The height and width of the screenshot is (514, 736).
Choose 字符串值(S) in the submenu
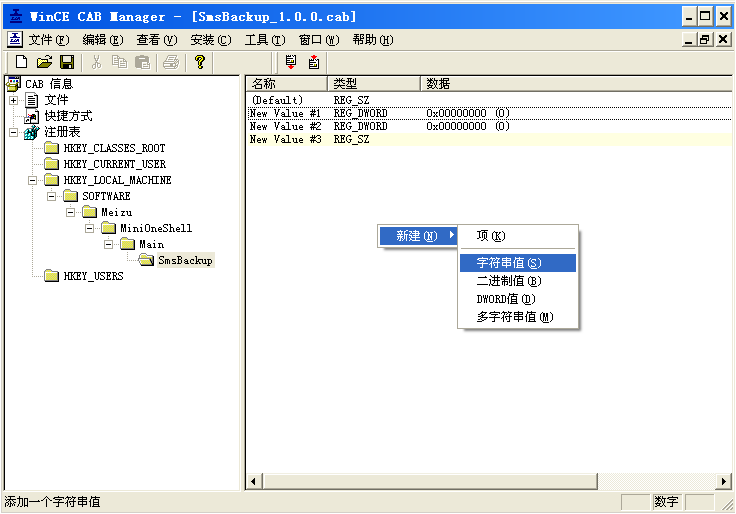(x=518, y=263)
